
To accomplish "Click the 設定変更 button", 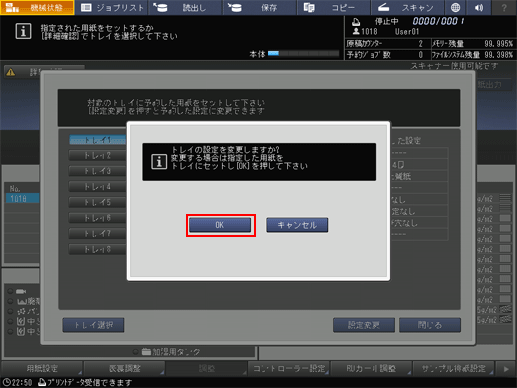I will coord(364,325).
